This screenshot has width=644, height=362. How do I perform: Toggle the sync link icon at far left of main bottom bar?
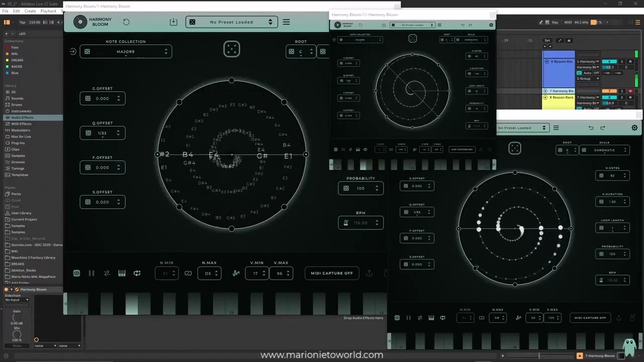[x=76, y=273]
